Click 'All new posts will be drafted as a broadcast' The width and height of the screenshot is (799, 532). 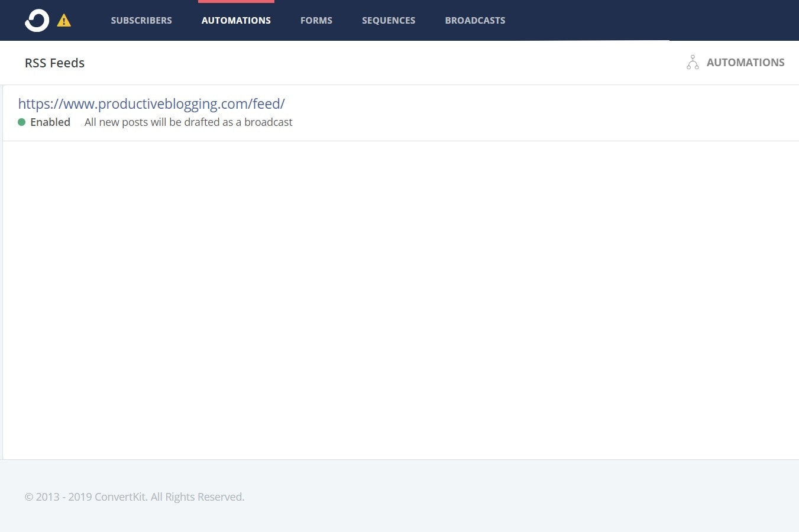[x=189, y=122]
